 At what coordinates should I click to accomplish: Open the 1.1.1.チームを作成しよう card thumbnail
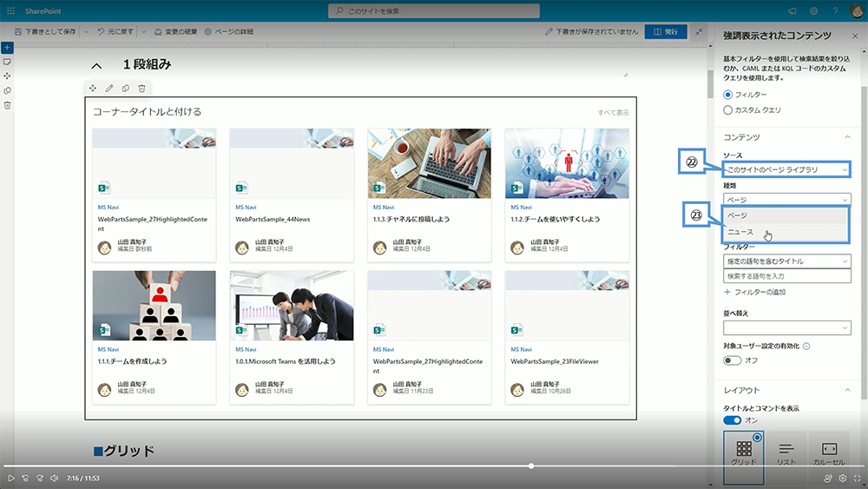(154, 305)
